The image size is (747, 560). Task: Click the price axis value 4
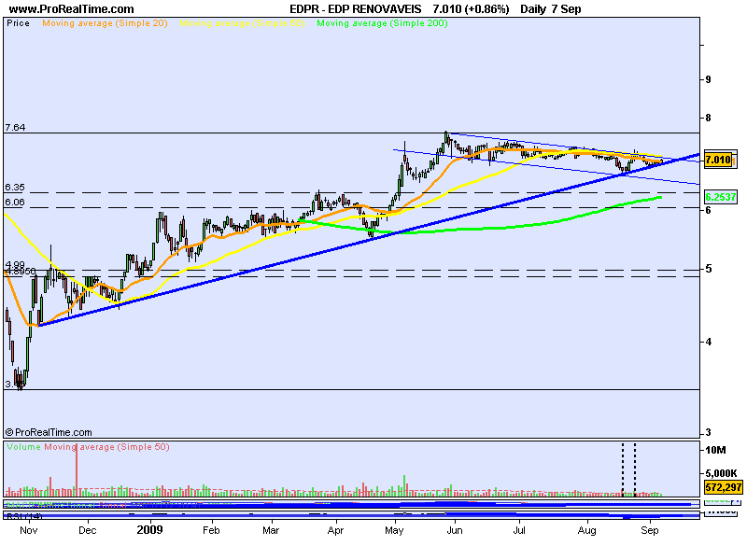(x=708, y=342)
